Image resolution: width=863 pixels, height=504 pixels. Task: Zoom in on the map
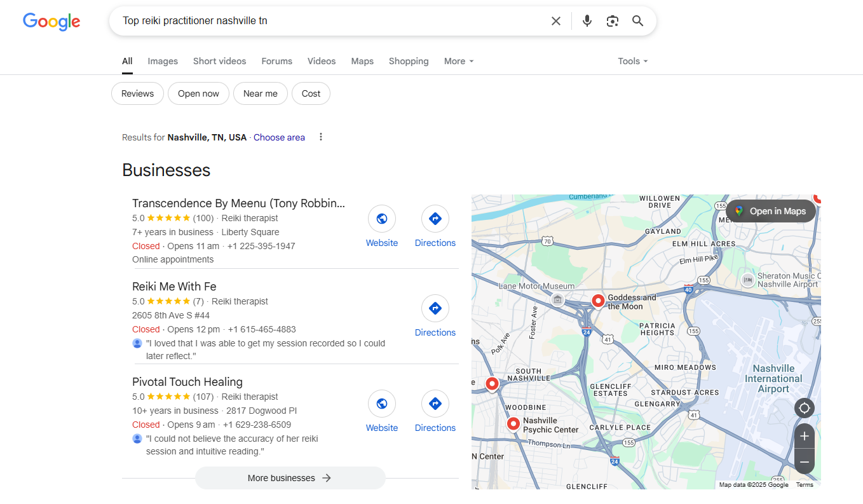[805, 436]
